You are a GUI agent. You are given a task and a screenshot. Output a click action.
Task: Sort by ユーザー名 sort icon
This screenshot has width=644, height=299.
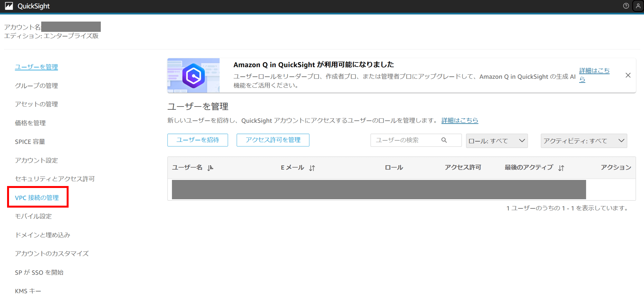coord(210,168)
